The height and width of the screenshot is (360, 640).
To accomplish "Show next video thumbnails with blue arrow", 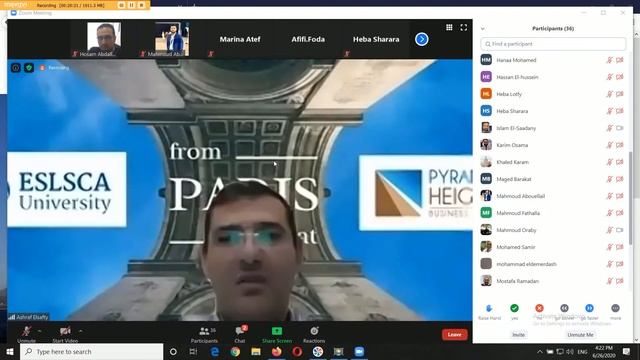I will pos(422,39).
